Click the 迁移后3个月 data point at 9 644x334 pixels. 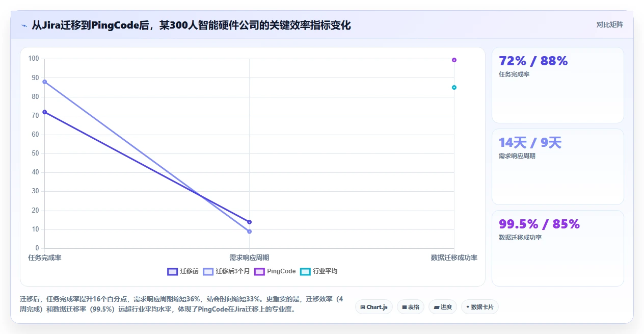coord(249,232)
